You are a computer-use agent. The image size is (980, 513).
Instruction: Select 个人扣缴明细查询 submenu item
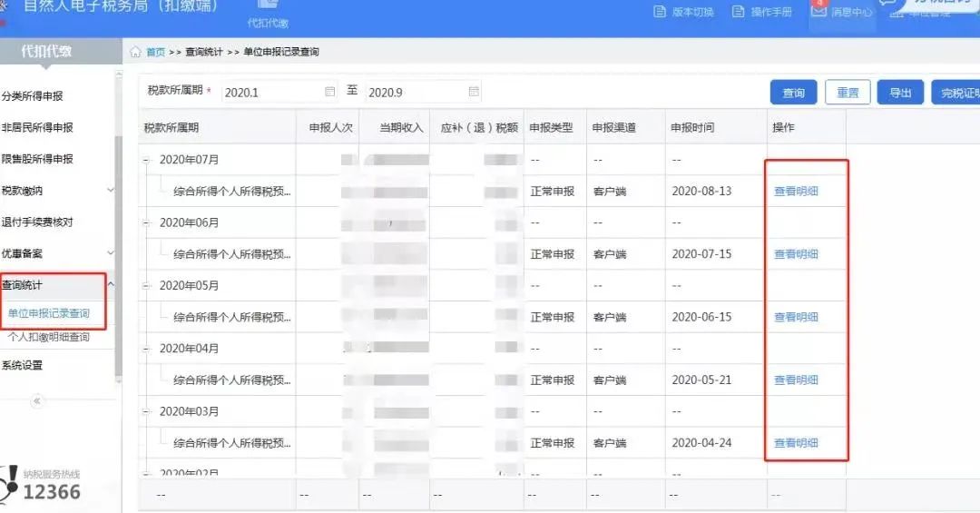(49, 337)
